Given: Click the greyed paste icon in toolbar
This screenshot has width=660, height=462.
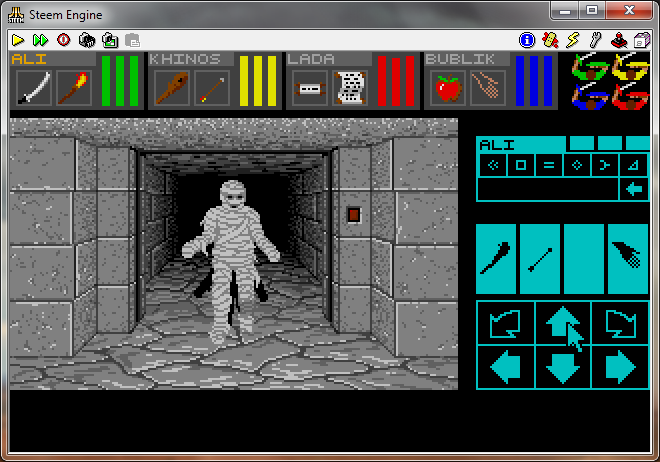Looking at the screenshot, I should (133, 40).
